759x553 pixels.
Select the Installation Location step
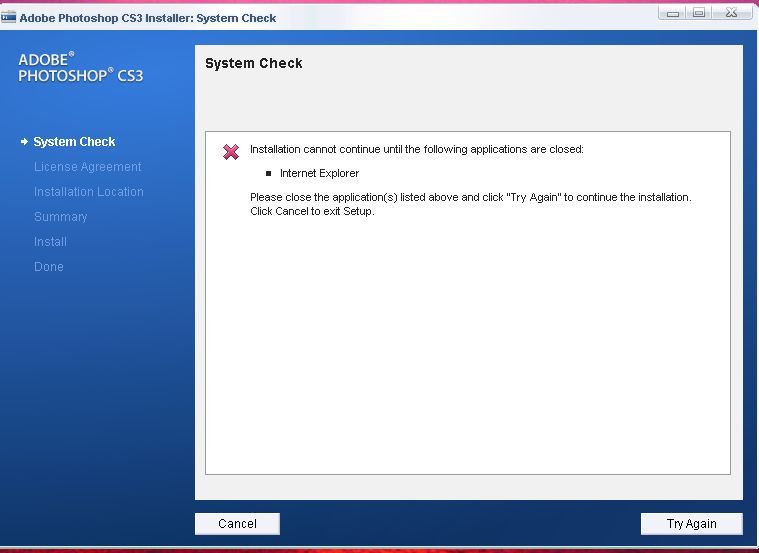pos(89,192)
